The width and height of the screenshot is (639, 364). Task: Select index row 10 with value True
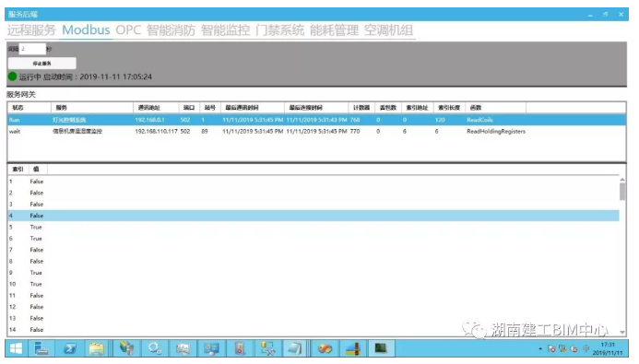pyautogui.click(x=314, y=284)
